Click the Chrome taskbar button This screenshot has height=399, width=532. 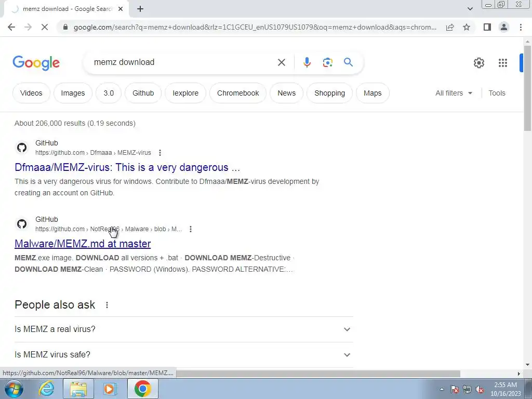coord(142,389)
